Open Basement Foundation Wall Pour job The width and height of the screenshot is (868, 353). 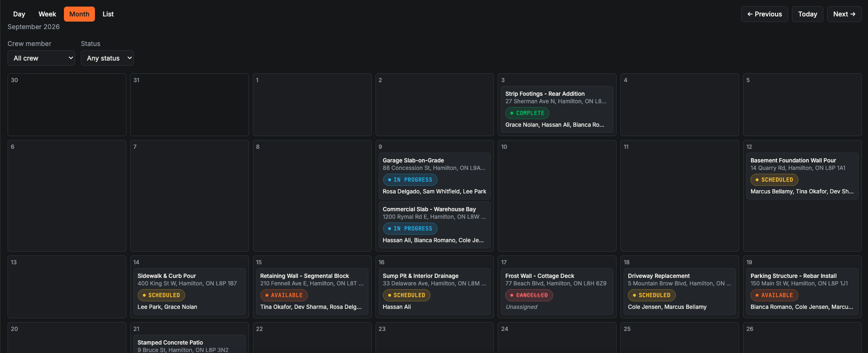[x=802, y=176]
